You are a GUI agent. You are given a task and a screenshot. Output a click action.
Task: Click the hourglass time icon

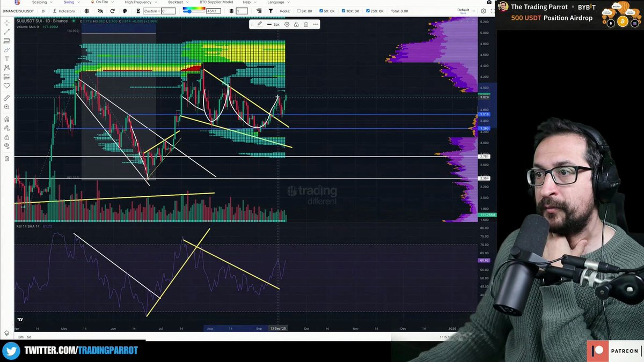coord(138,11)
